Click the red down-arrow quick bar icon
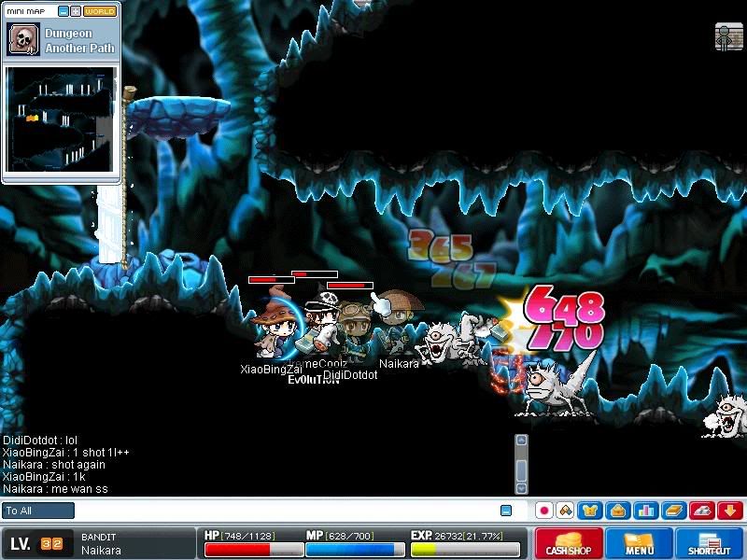Image resolution: width=747 pixels, height=560 pixels. pyautogui.click(x=730, y=511)
